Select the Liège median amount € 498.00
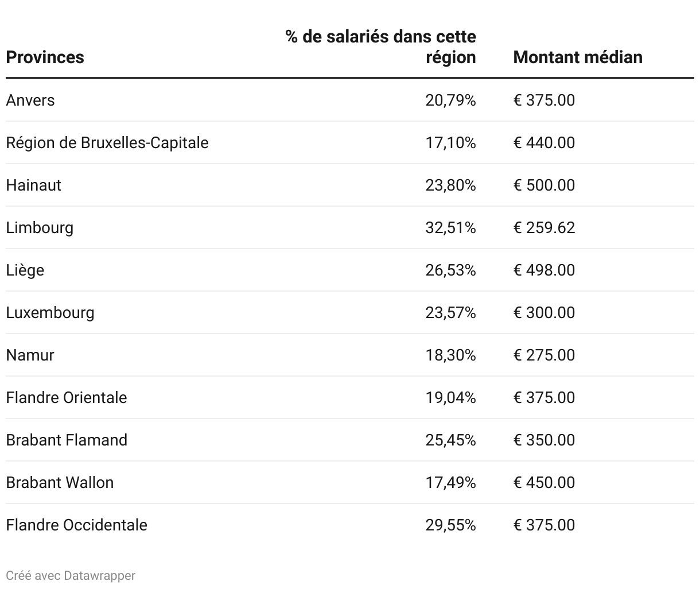The width and height of the screenshot is (700, 589). pos(544,270)
